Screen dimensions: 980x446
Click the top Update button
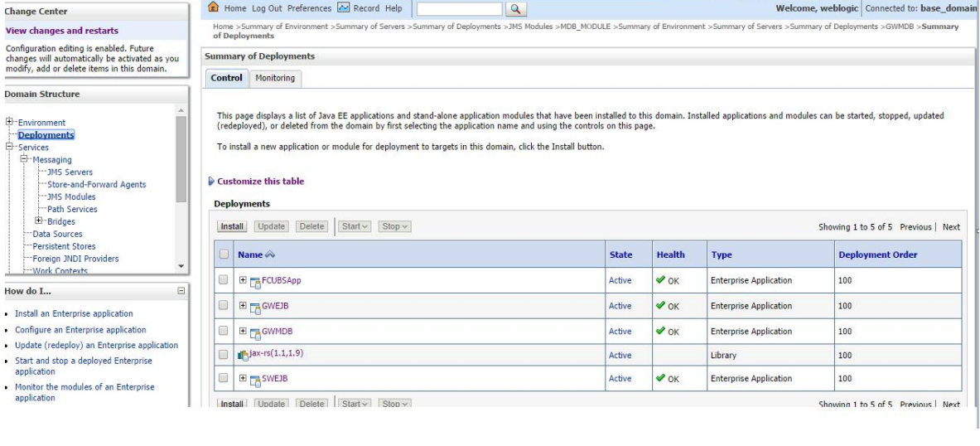click(271, 226)
